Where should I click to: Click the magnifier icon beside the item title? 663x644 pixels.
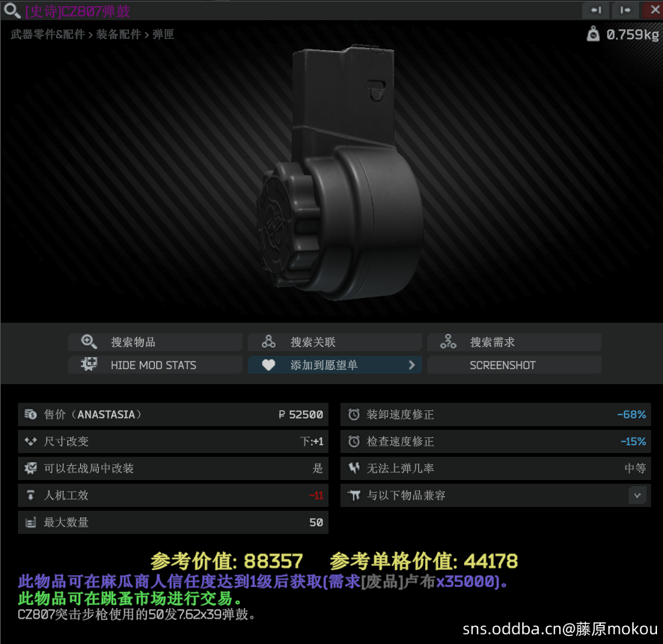pyautogui.click(x=11, y=11)
